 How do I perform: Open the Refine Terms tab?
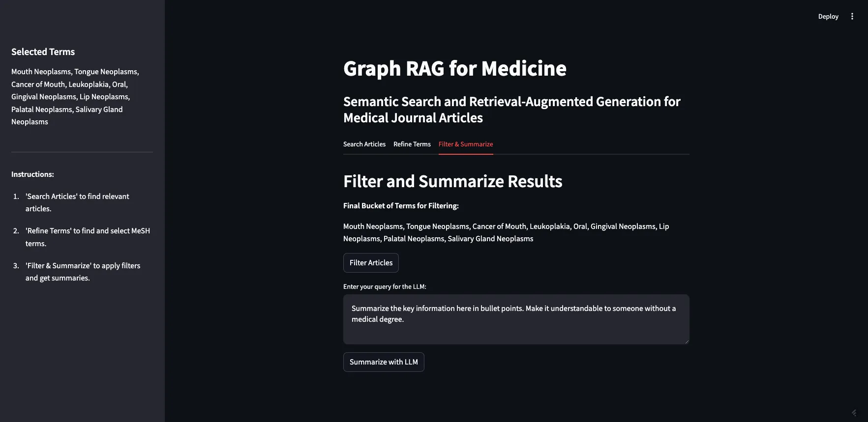coord(412,144)
